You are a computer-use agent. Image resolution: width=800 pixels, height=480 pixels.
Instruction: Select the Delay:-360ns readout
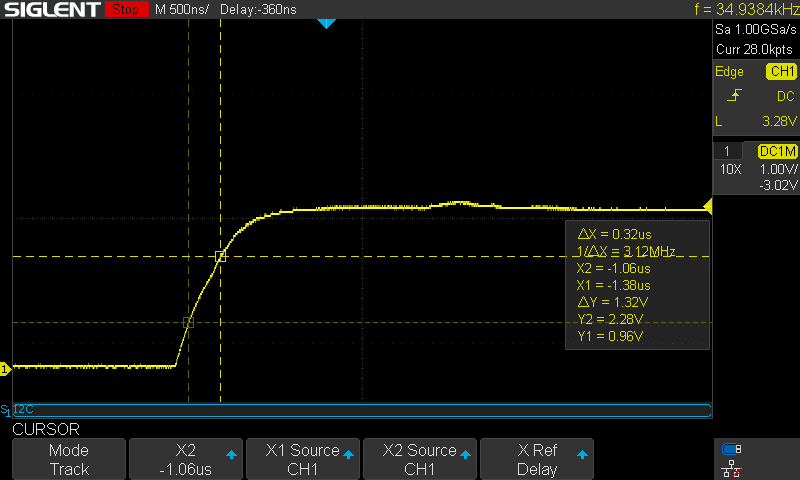coord(258,9)
